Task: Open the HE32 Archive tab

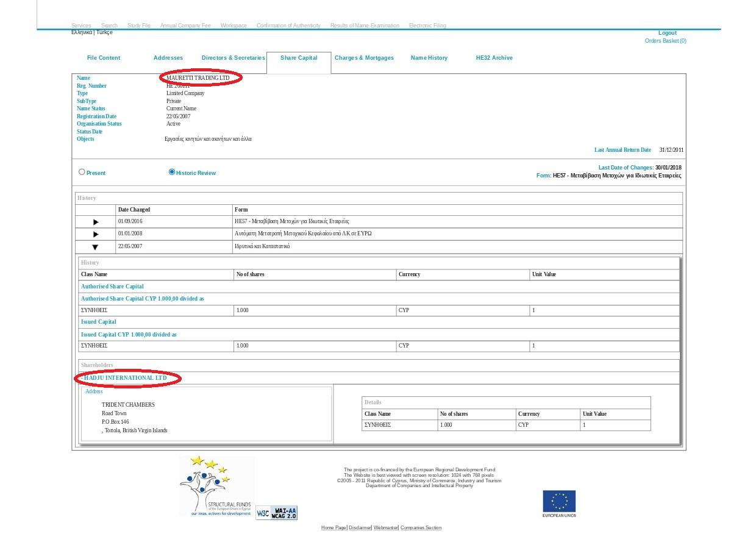Action: pyautogui.click(x=494, y=58)
